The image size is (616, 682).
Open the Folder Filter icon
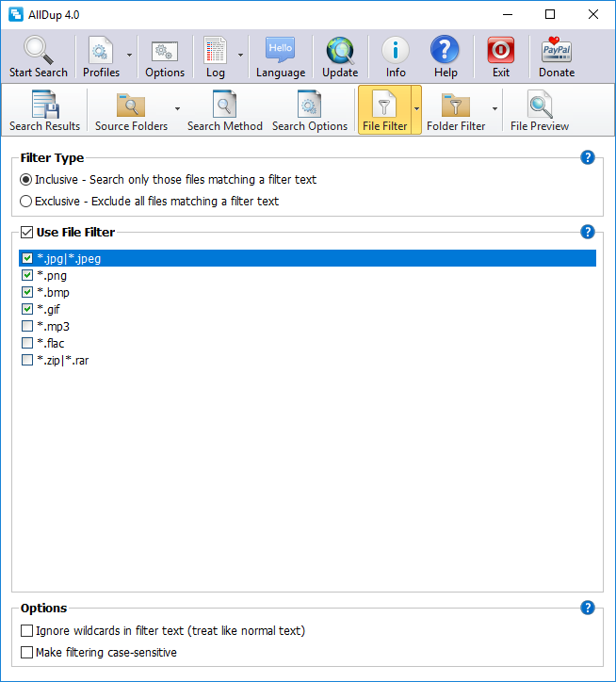point(456,105)
